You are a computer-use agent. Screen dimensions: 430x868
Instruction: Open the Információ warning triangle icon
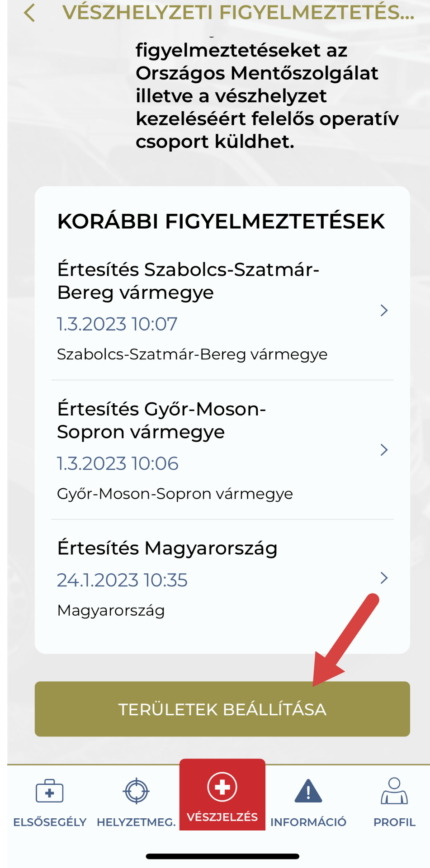(x=308, y=791)
